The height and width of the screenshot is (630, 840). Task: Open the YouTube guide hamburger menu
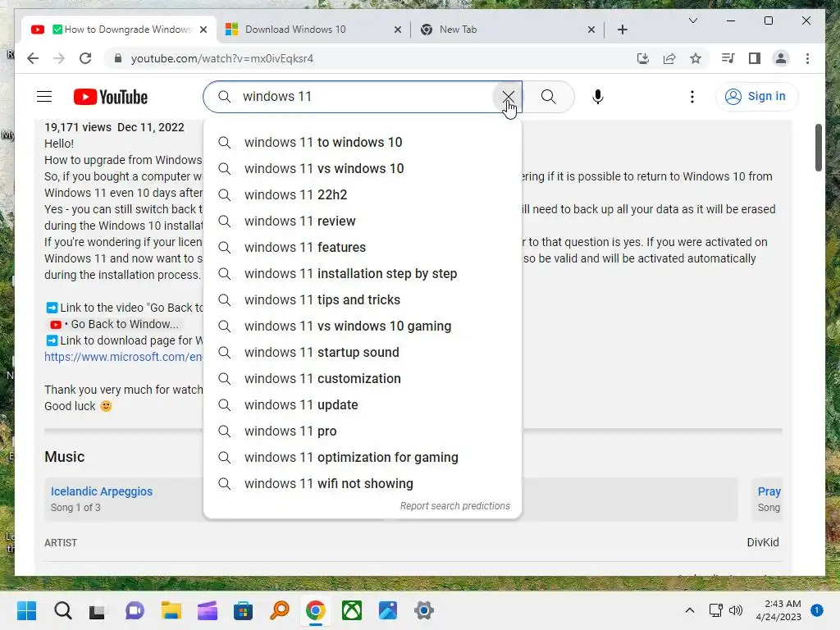pyautogui.click(x=44, y=97)
